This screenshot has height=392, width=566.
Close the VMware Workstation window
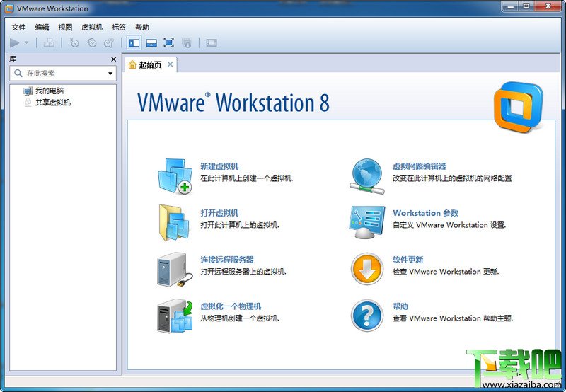point(548,6)
